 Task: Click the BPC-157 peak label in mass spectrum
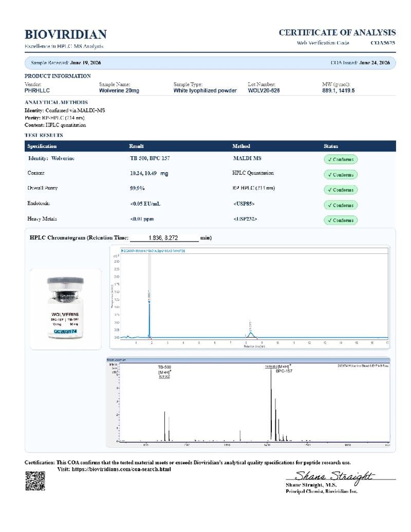point(284,371)
